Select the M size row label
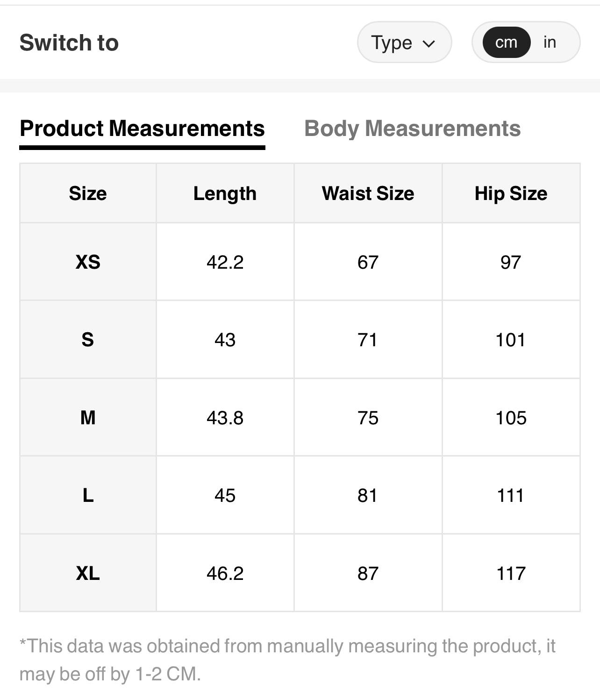Image resolution: width=600 pixels, height=700 pixels. (x=88, y=418)
